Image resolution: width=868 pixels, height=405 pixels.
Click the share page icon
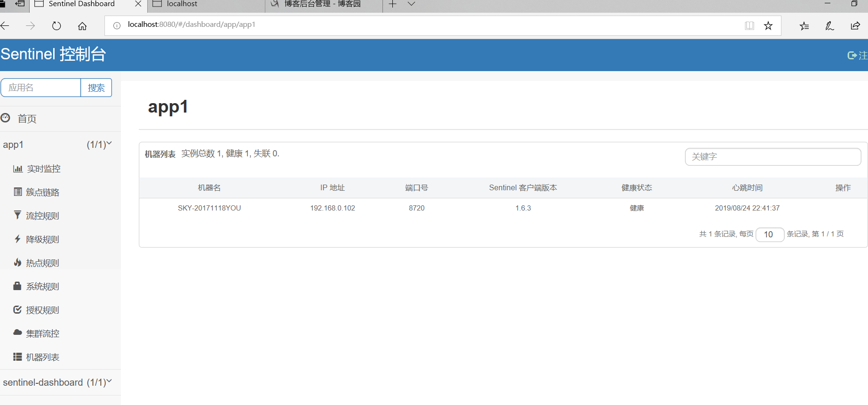[855, 26]
